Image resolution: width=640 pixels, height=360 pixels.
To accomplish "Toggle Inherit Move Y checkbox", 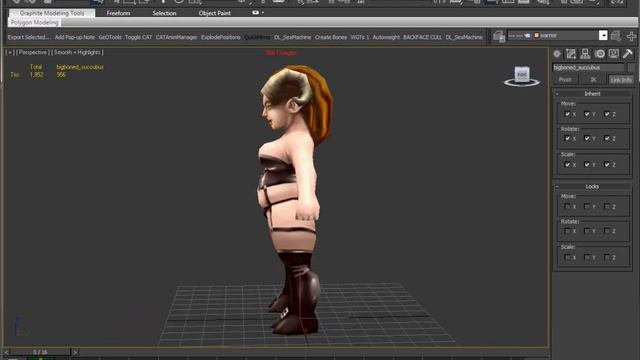I will coord(587,114).
